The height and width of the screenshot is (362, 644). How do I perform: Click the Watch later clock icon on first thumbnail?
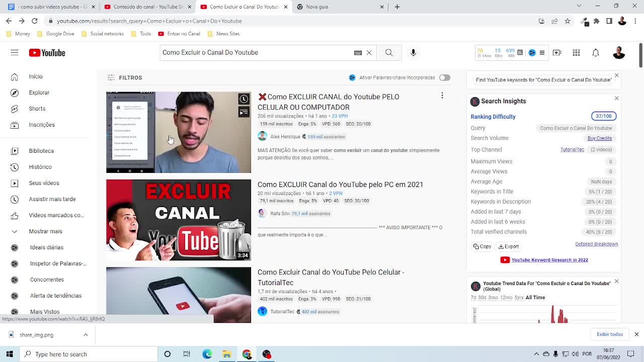tap(244, 99)
